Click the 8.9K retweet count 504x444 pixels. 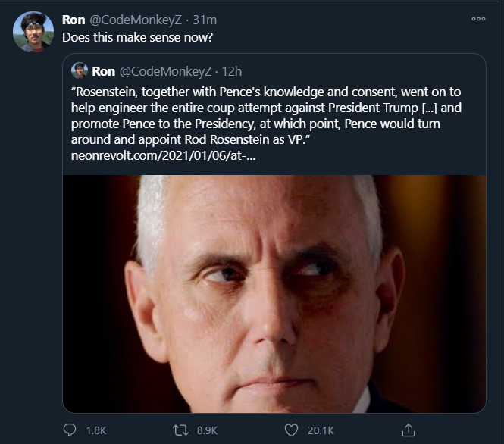point(208,430)
